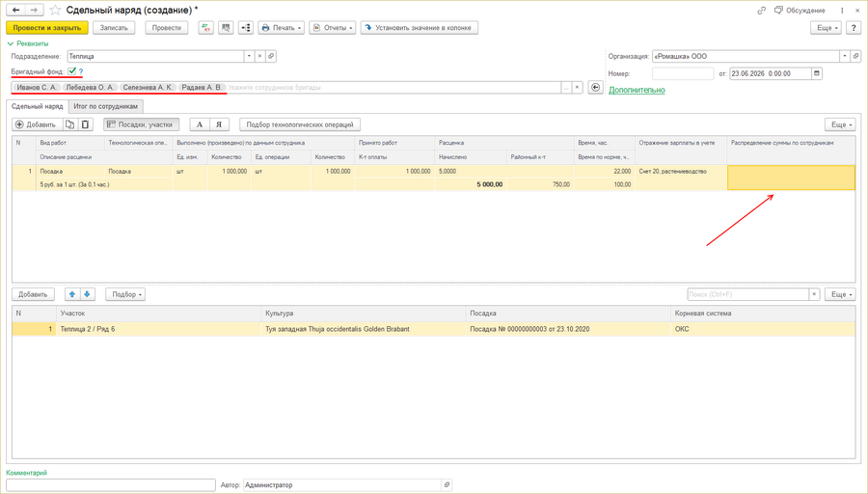868x494 pixels.
Task: Click the highlighted Распределение суммы по сотрудникам cell
Action: click(x=791, y=178)
